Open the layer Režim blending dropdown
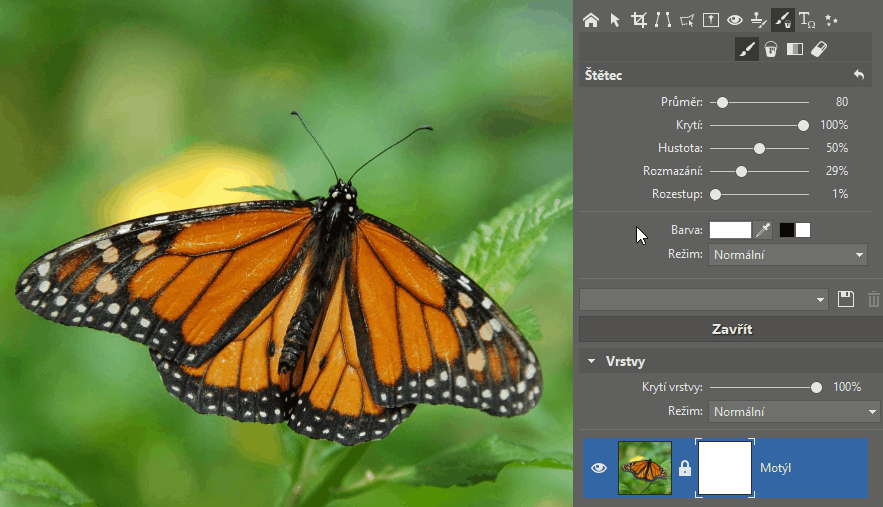This screenshot has height=507, width=883. tap(794, 411)
